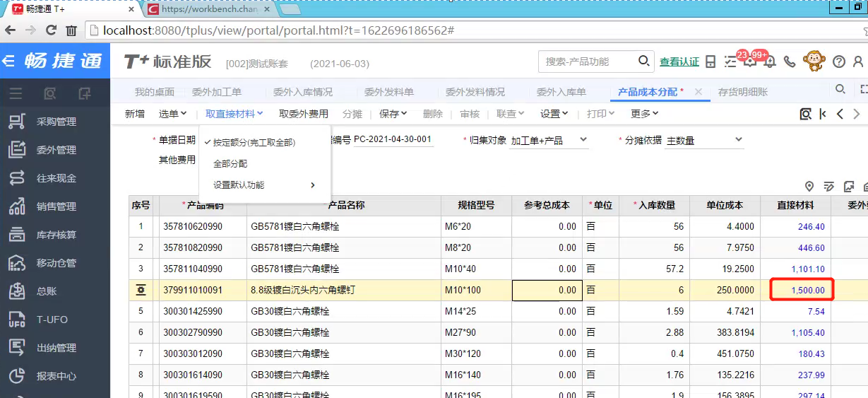
Task: Expand 设置默认功能 submenu
Action: coord(265,185)
